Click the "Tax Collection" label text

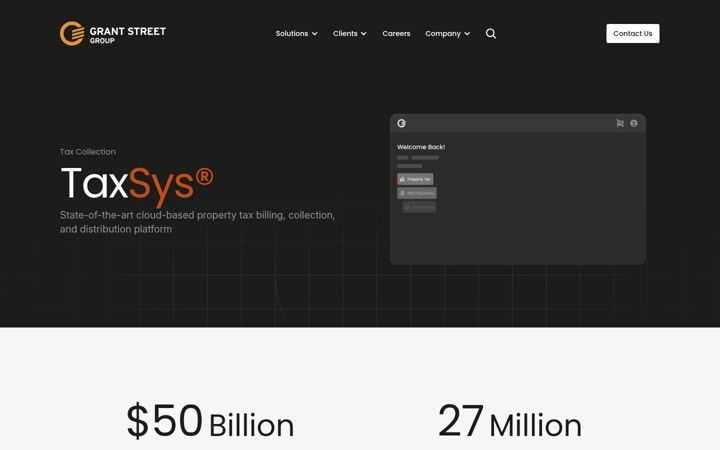pos(88,152)
